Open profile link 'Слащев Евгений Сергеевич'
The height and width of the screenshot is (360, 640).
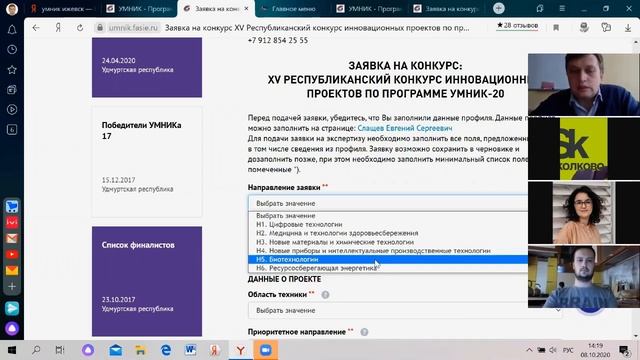tap(404, 128)
